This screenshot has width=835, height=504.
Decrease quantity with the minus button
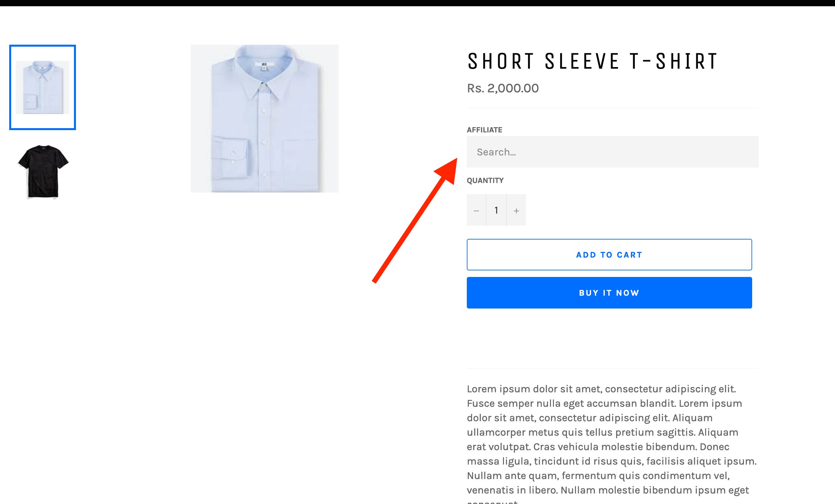click(476, 210)
